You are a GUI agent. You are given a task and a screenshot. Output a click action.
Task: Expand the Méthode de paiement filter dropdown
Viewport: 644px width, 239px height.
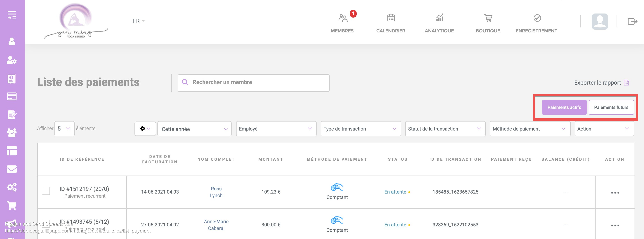[x=530, y=129]
